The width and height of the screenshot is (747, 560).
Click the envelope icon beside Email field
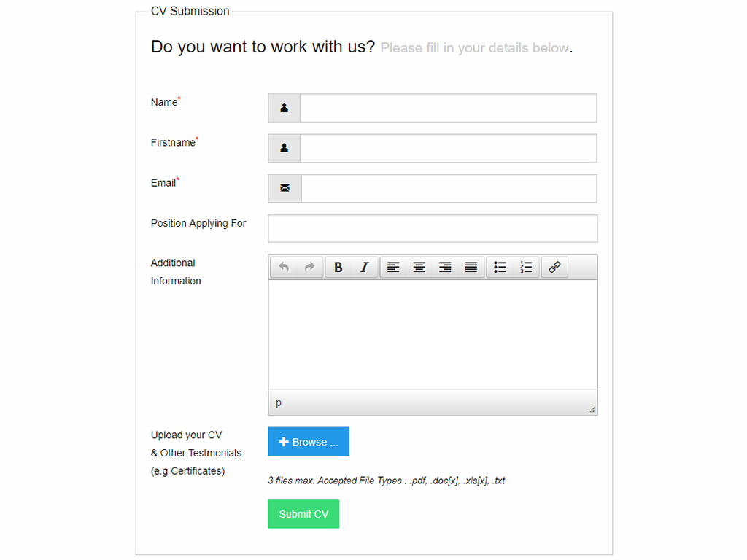click(x=285, y=188)
